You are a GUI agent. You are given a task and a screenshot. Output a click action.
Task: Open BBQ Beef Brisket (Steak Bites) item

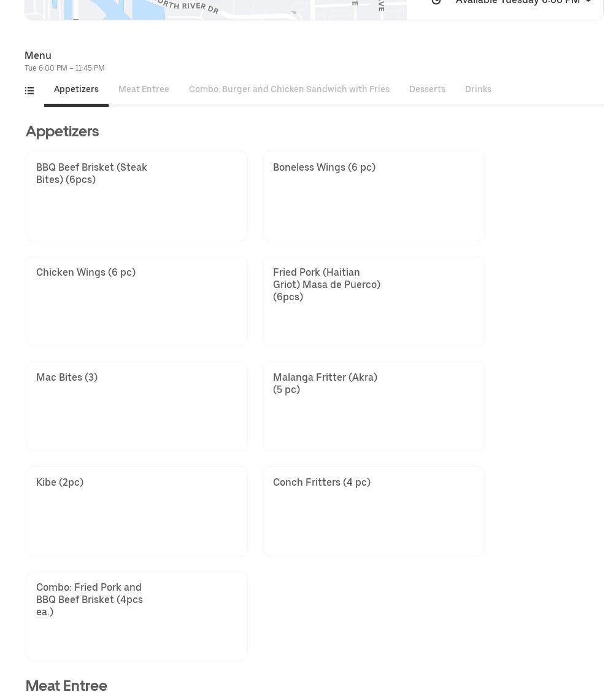pyautogui.click(x=136, y=196)
